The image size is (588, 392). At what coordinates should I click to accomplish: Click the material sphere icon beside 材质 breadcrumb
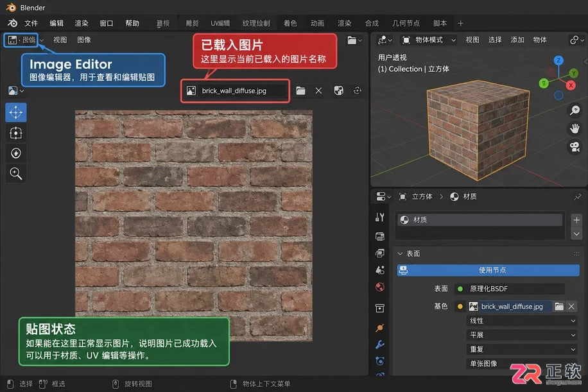(x=454, y=197)
